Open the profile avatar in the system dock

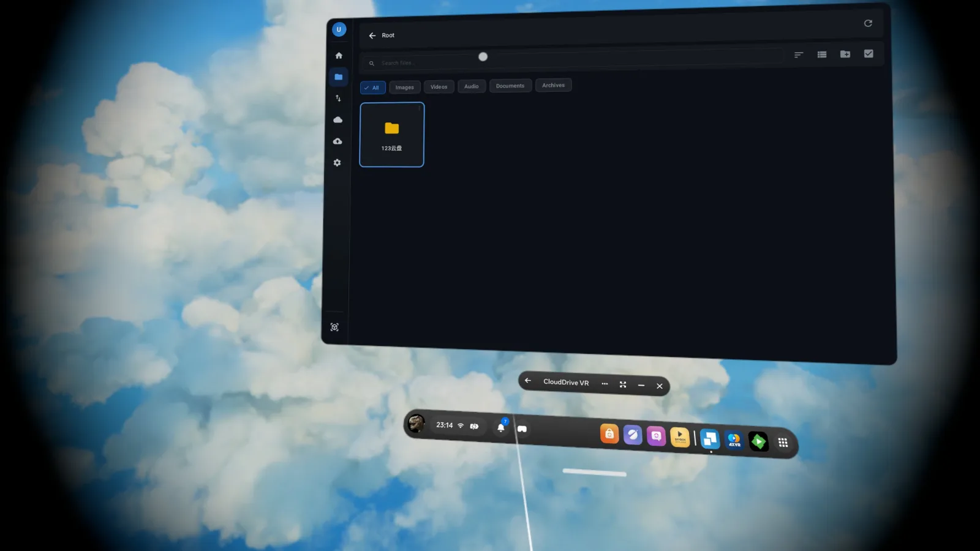(x=417, y=423)
